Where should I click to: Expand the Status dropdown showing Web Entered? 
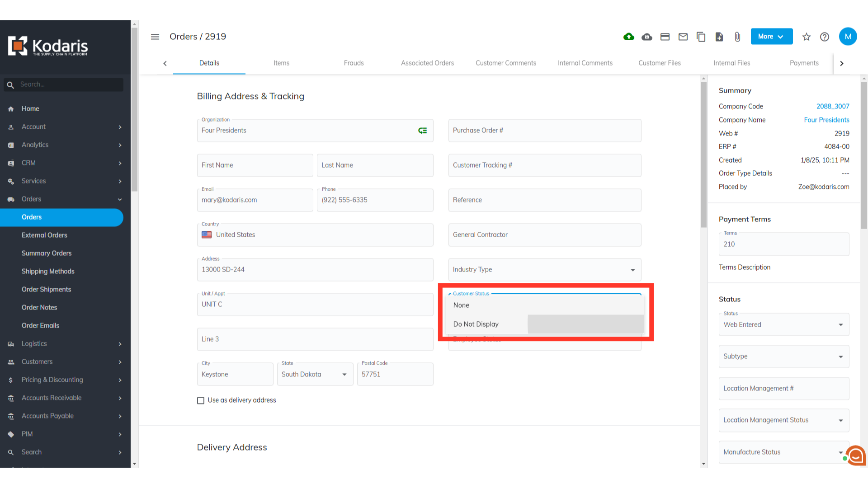(783, 324)
